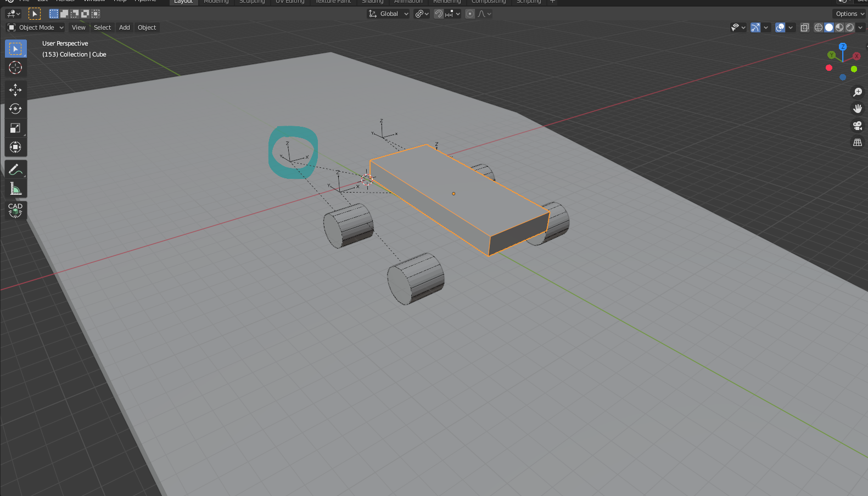Activate the Transform tool
Viewport: 868px width, 496px height.
15,147
